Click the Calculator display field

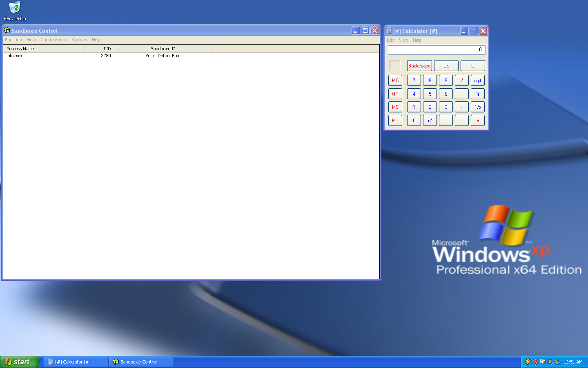436,50
